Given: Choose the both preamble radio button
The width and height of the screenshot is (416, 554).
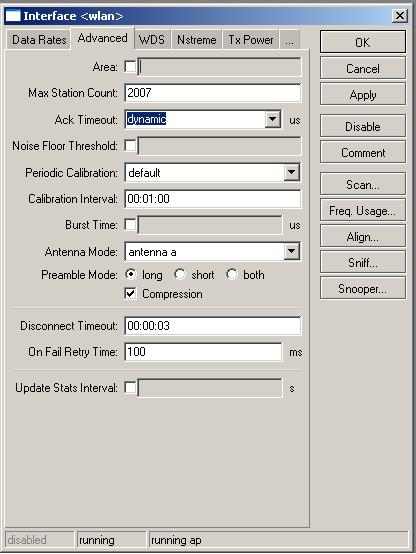Looking at the screenshot, I should coord(232,275).
